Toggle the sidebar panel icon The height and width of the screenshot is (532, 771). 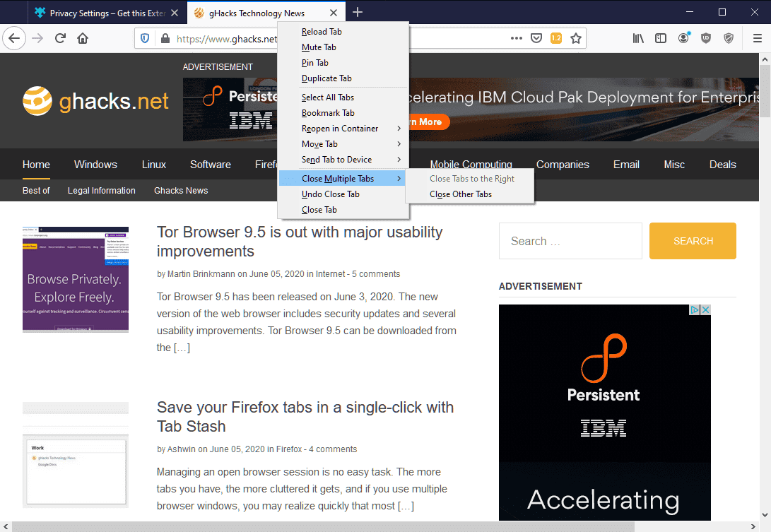pyautogui.click(x=661, y=38)
